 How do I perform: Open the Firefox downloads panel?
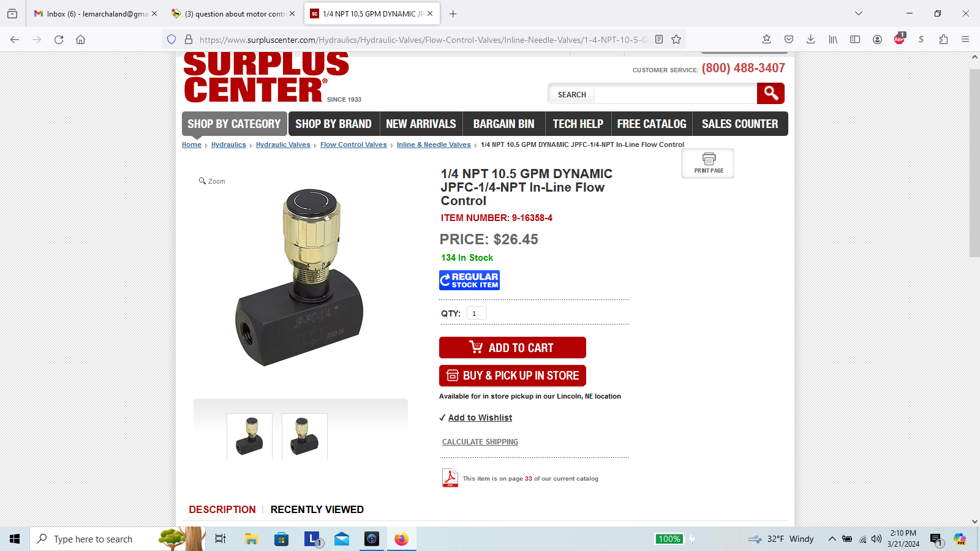810,39
